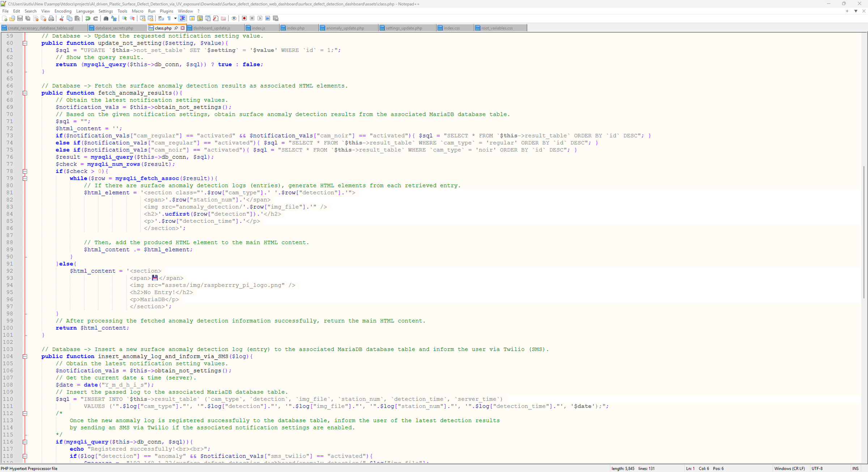This screenshot has width=868, height=472.
Task: Collapse the mysqli_query if fold at line 116
Action: (x=25, y=442)
